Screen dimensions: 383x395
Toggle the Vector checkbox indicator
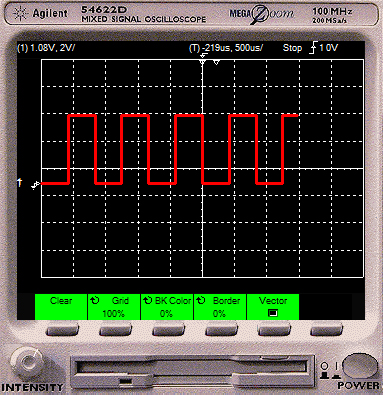pos(273,313)
